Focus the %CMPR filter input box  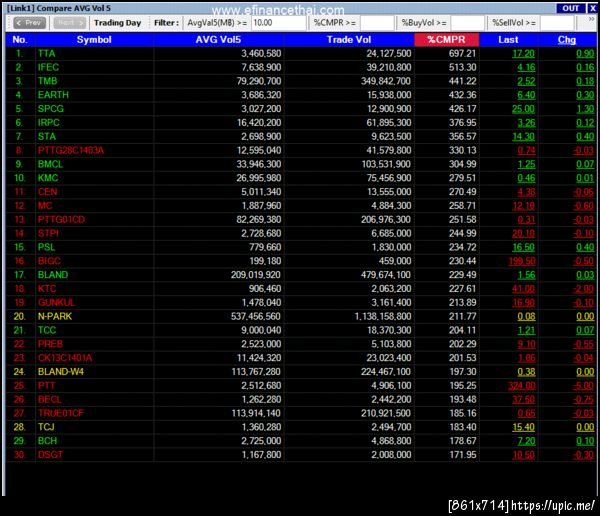[x=377, y=23]
